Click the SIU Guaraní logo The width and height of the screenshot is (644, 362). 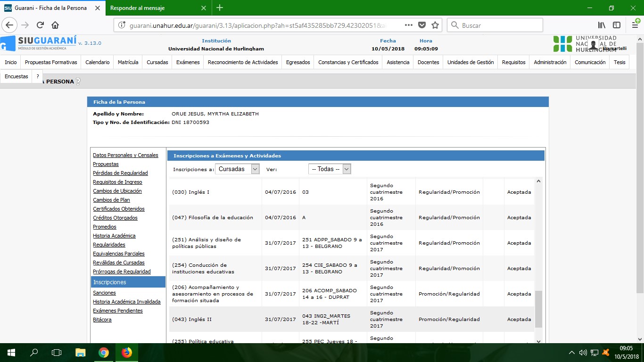[x=39, y=43]
